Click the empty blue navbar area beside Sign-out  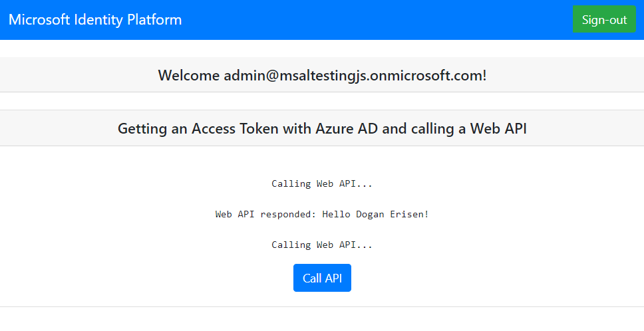377,20
